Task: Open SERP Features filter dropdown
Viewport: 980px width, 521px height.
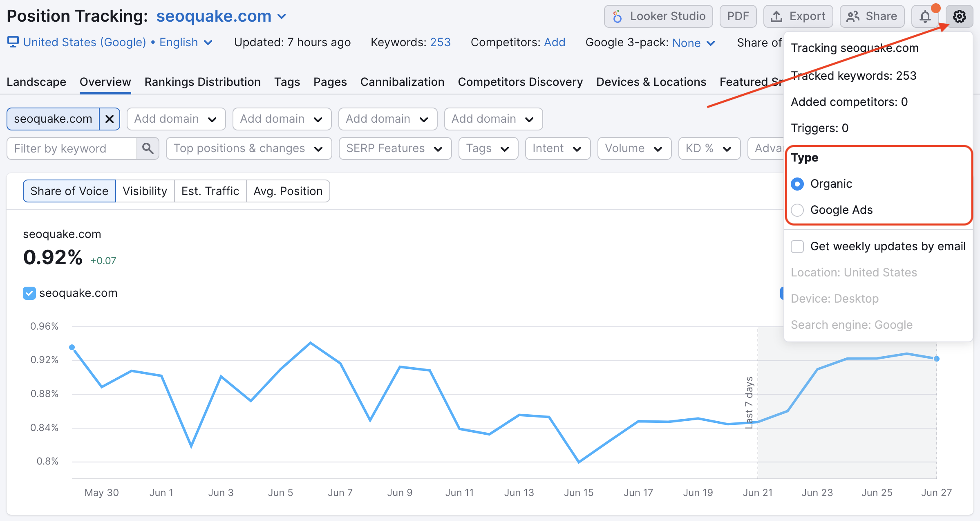Action: (395, 148)
